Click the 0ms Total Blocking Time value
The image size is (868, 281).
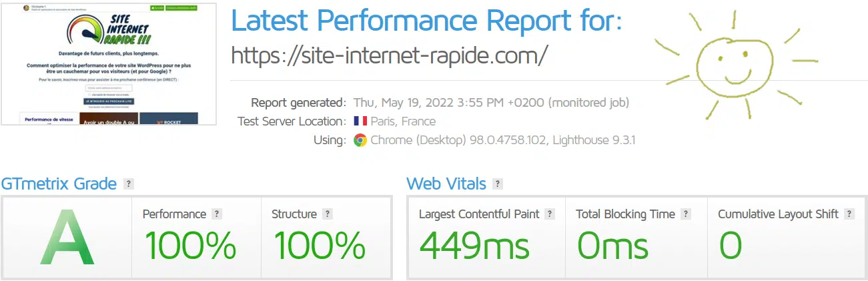pyautogui.click(x=612, y=245)
